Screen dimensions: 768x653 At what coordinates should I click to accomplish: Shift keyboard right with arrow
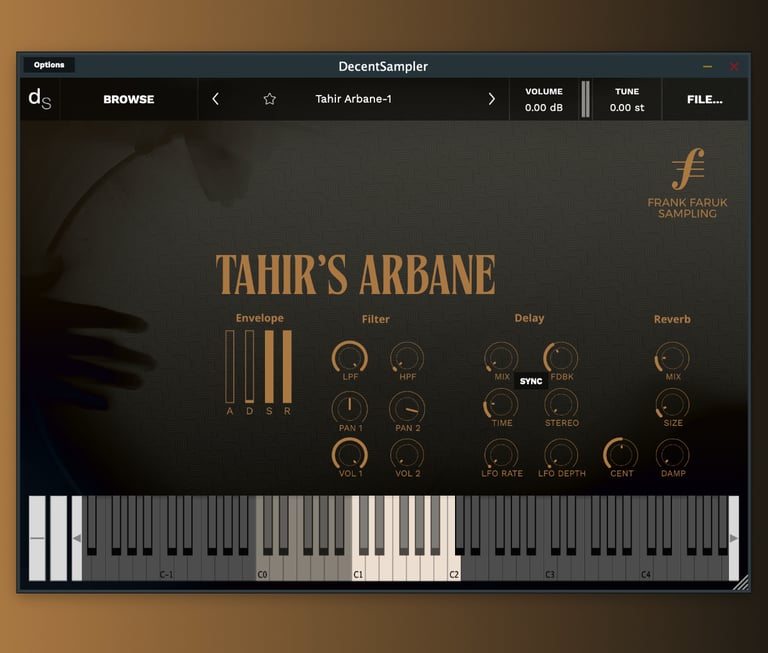click(734, 538)
